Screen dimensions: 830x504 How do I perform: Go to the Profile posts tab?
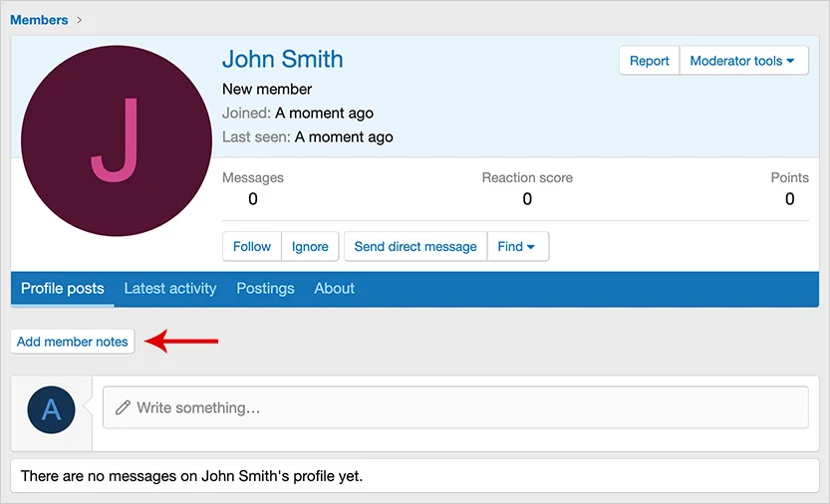pyautogui.click(x=62, y=289)
